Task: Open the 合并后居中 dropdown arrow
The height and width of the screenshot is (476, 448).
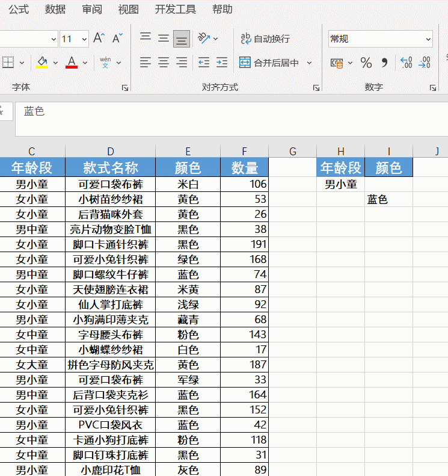Action: click(309, 63)
